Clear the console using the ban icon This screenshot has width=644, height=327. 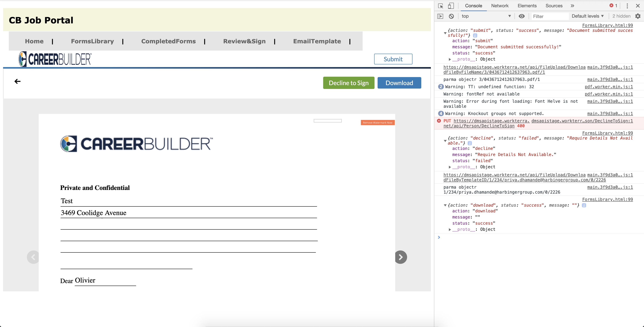click(451, 16)
